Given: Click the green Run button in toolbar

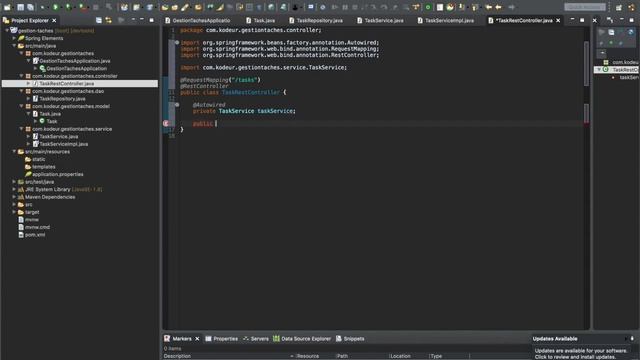Looking at the screenshot, I should [x=56, y=7].
